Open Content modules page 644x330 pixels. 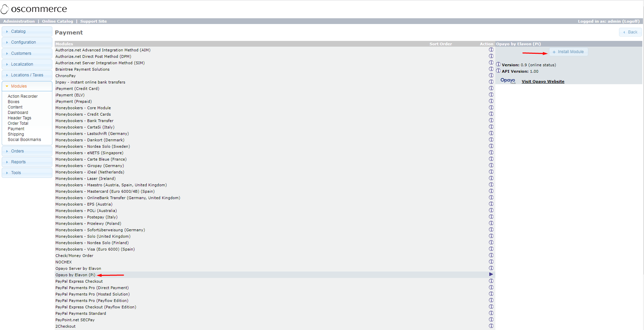15,107
